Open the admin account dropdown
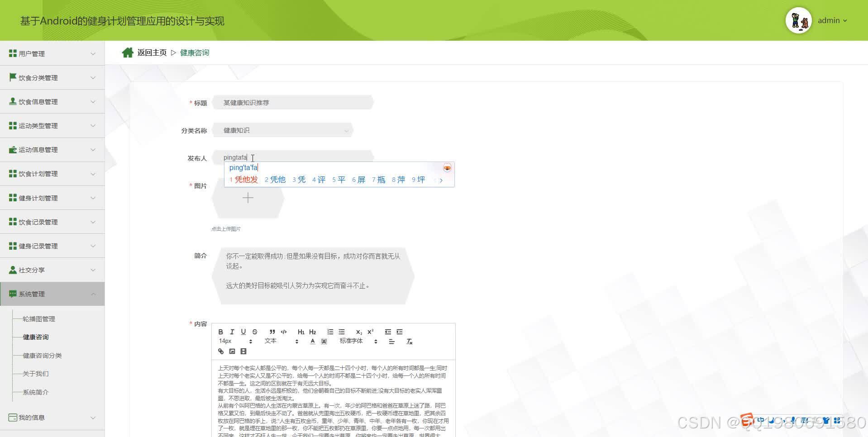 click(832, 20)
